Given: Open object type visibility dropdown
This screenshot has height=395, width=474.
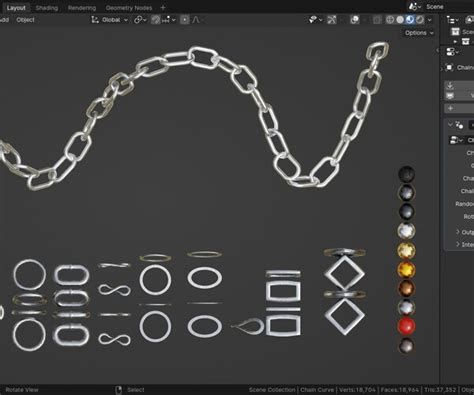Looking at the screenshot, I should [316, 20].
